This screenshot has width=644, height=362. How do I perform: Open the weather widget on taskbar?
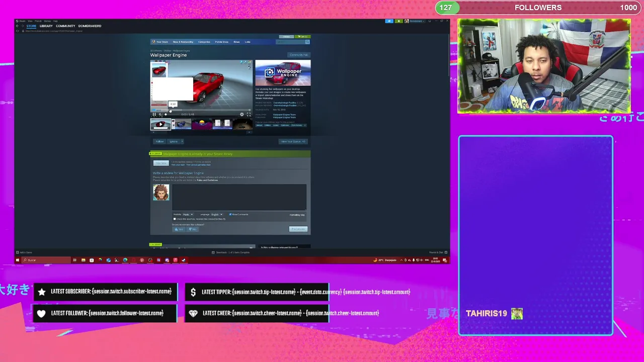click(x=385, y=260)
